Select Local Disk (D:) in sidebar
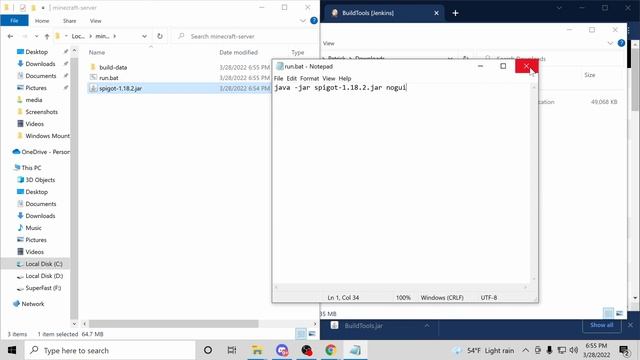The image size is (640, 360). click(44, 276)
